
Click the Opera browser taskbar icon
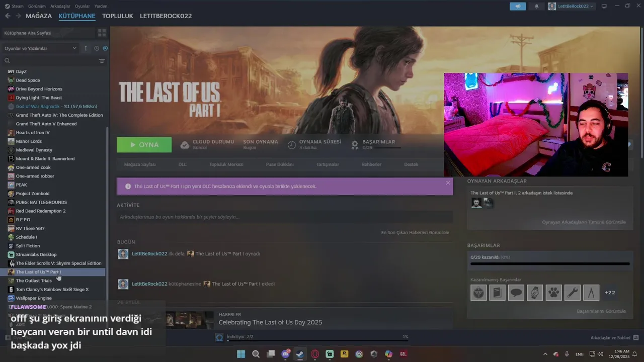click(315, 354)
